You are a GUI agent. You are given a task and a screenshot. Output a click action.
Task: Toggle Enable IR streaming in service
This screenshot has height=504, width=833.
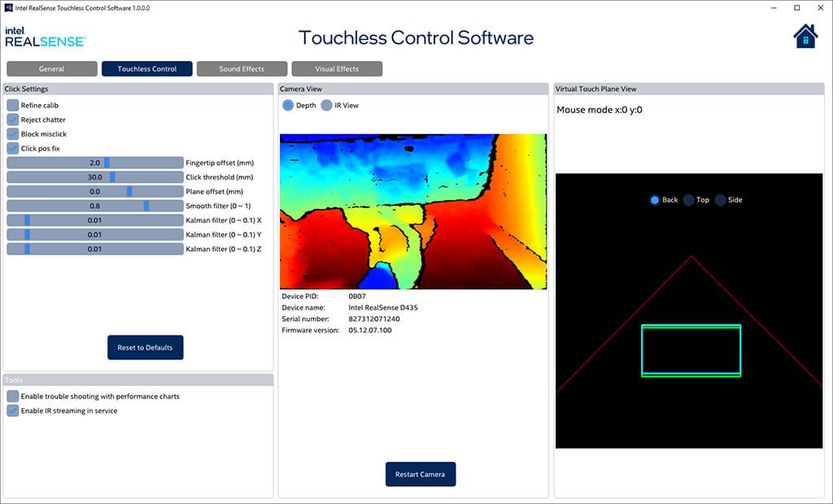click(13, 411)
